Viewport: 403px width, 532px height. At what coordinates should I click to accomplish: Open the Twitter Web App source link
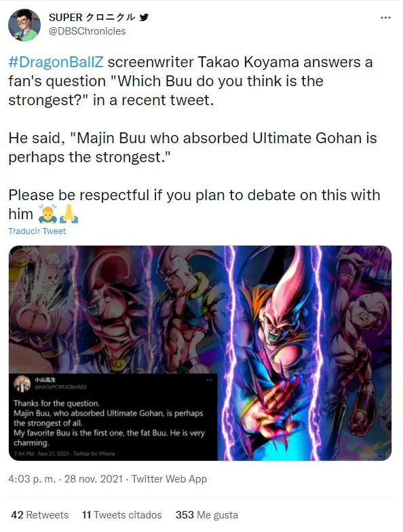tap(169, 479)
